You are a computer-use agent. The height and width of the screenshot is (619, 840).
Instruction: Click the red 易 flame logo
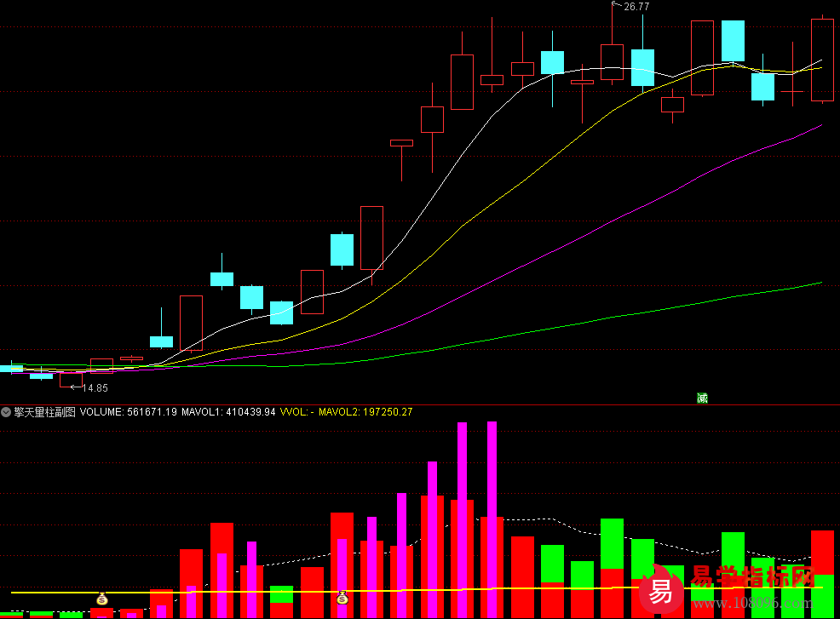(x=662, y=587)
